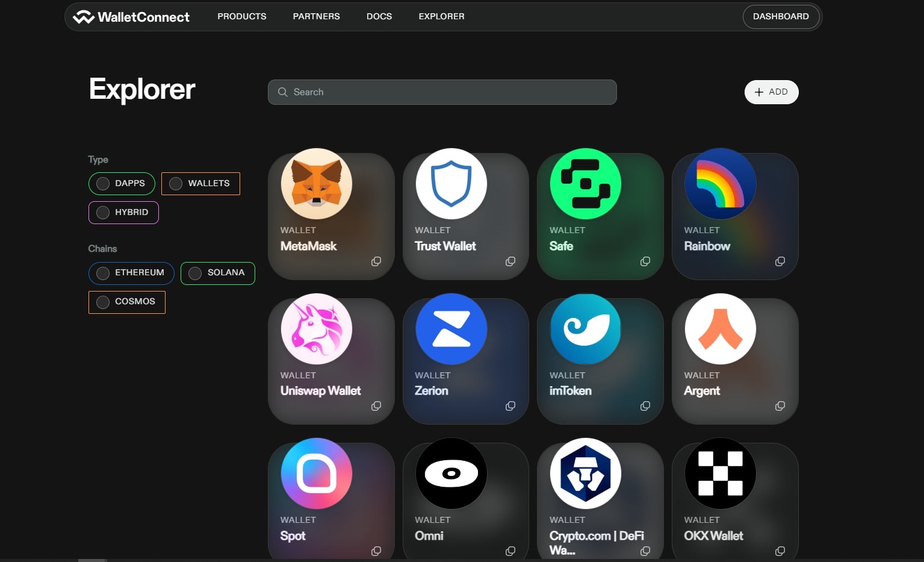Image resolution: width=924 pixels, height=562 pixels.
Task: Open the PRODUCTS menu
Action: (x=242, y=17)
